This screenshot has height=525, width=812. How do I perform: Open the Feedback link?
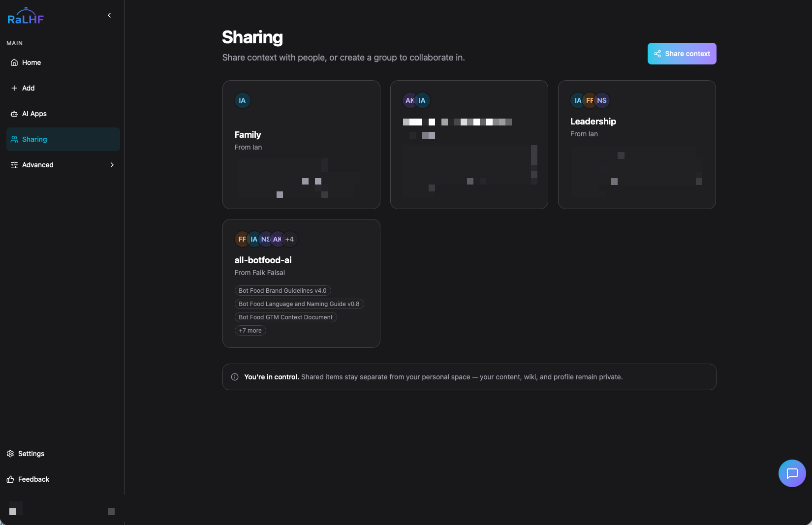tap(28, 479)
